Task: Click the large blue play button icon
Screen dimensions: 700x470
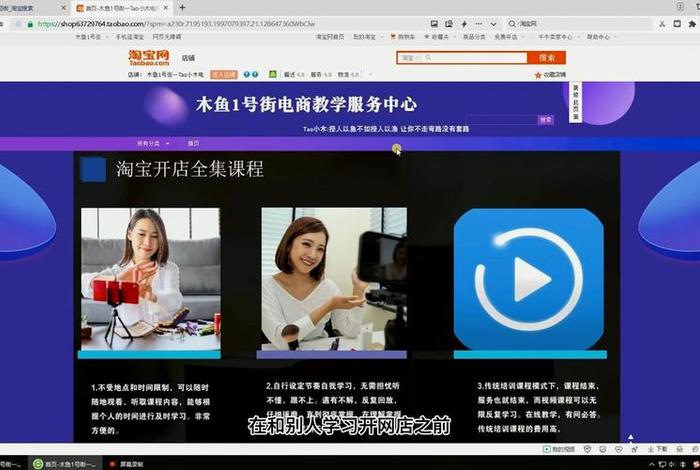Action: (x=529, y=279)
